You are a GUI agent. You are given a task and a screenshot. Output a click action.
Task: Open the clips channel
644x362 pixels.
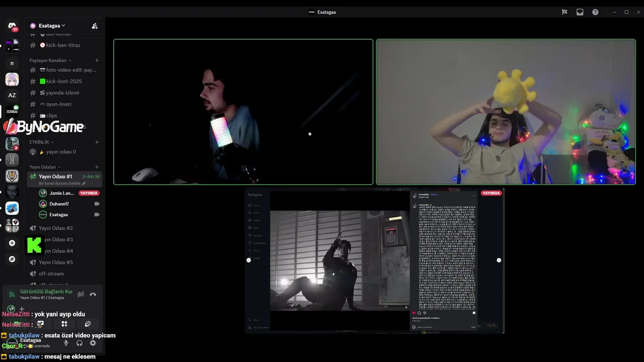coord(65,116)
